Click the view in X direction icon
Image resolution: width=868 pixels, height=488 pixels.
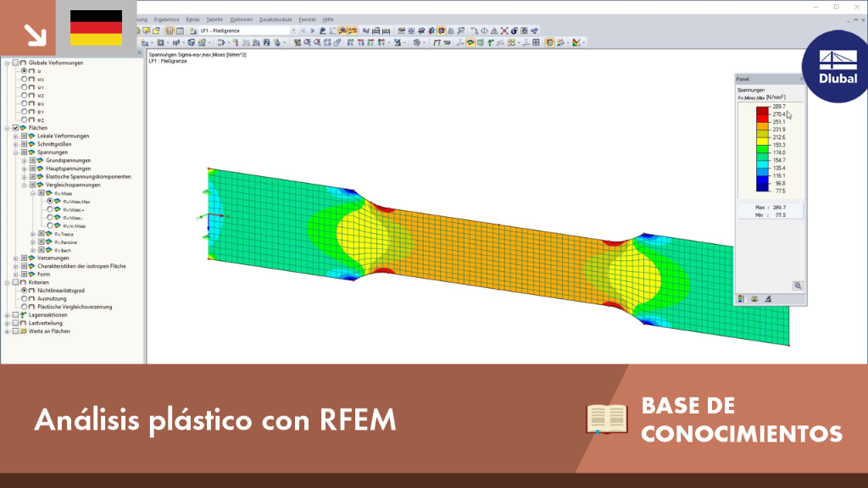(x=350, y=42)
